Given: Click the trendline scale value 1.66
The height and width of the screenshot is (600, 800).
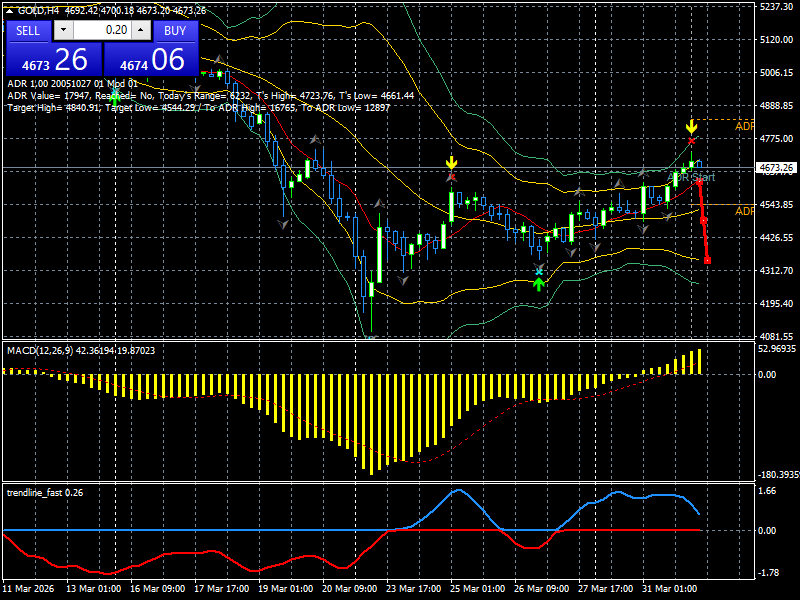Looking at the screenshot, I should [x=767, y=491].
